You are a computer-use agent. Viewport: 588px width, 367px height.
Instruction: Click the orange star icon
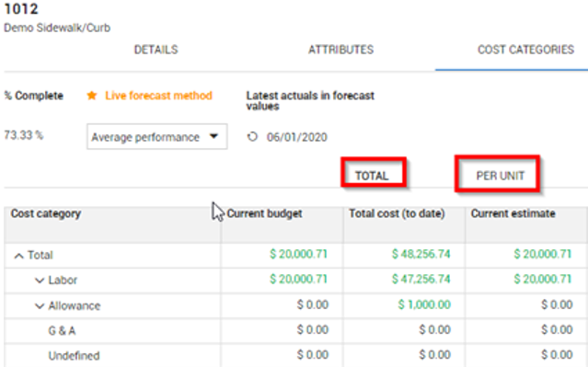[x=92, y=96]
